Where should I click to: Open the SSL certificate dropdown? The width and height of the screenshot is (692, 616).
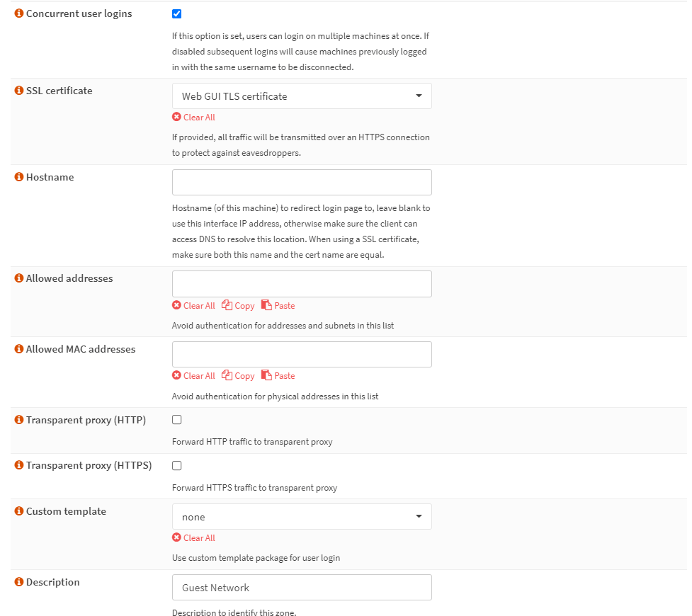302,96
